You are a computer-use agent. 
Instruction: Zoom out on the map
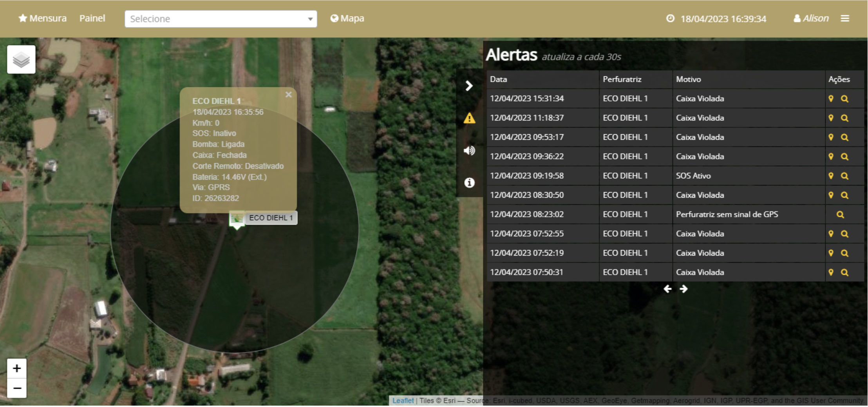[17, 388]
